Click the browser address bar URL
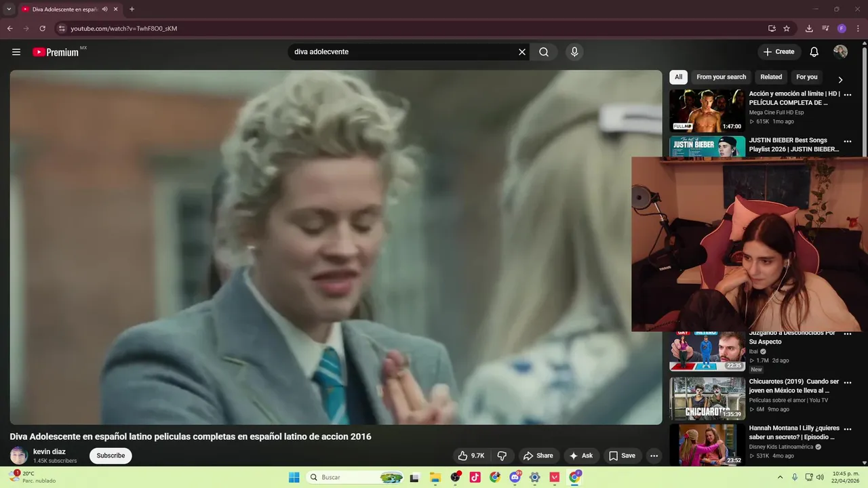 coord(124,28)
